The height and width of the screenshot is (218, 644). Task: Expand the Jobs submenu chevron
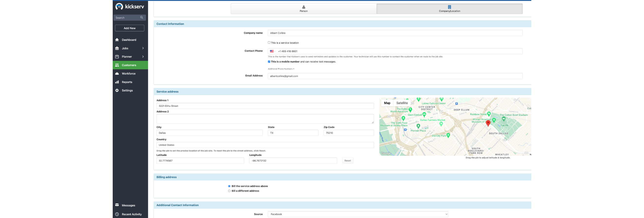pos(143,48)
